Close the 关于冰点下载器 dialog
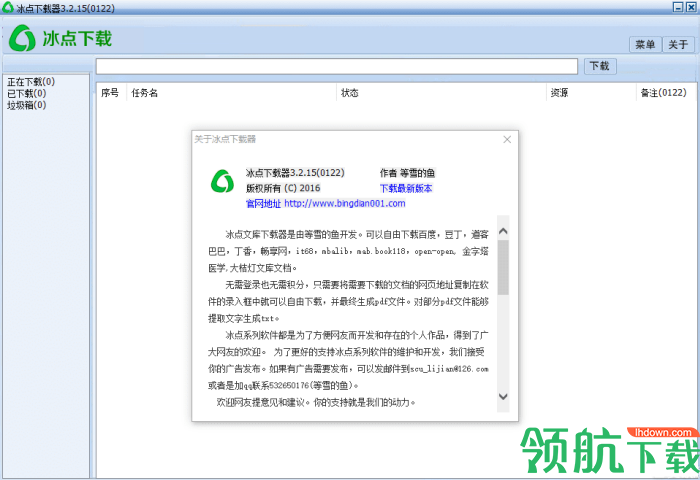The height and width of the screenshot is (480, 700). coord(507,139)
